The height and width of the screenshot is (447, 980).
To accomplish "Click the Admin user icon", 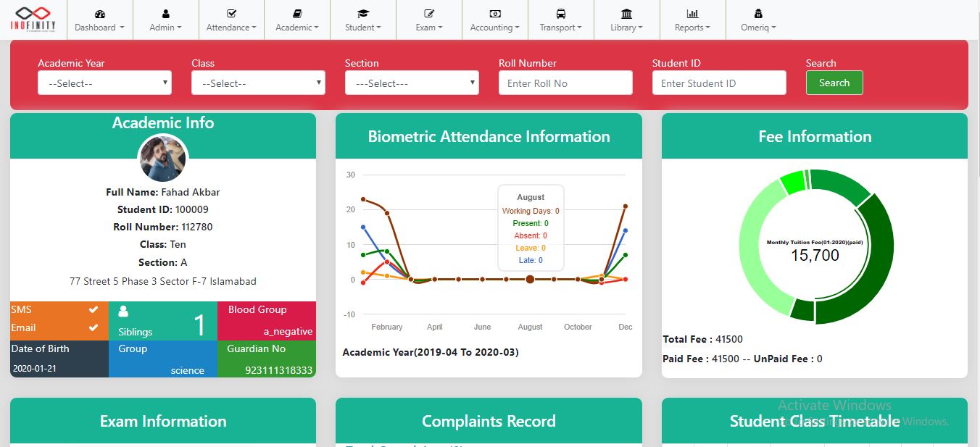I will coord(166,14).
